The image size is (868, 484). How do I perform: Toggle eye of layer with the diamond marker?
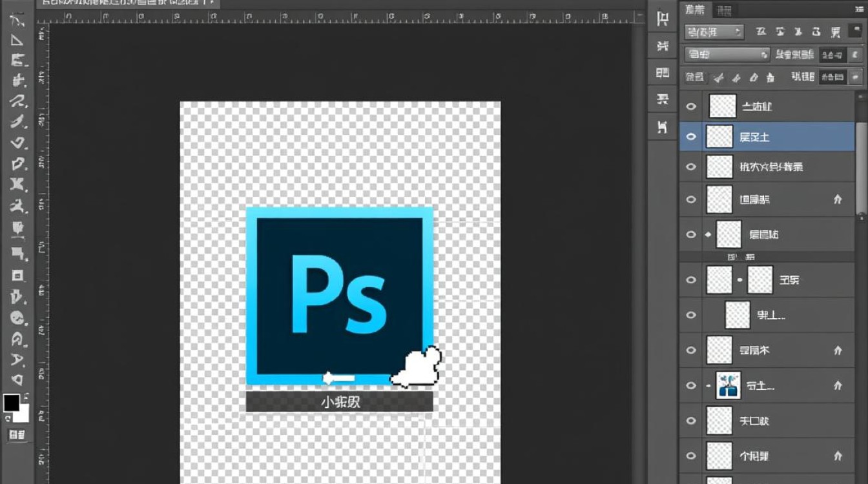(691, 234)
